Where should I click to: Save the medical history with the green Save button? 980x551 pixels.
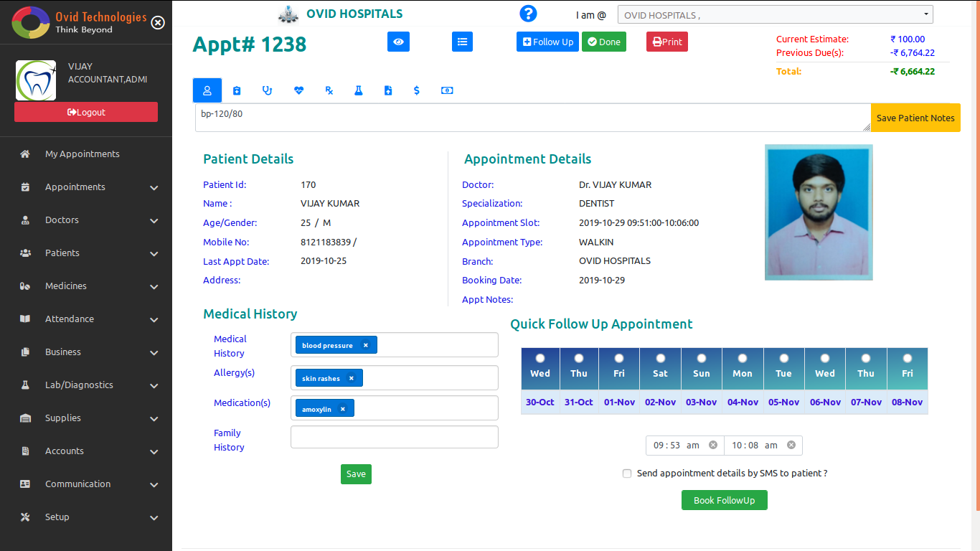point(356,474)
